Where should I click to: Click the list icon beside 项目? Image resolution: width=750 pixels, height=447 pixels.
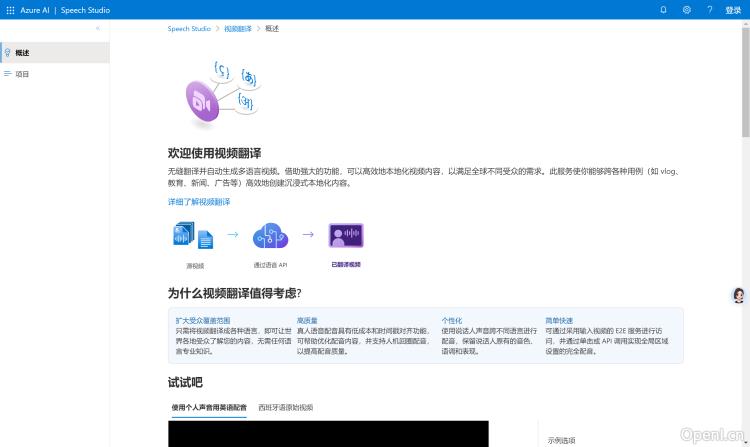click(8, 73)
